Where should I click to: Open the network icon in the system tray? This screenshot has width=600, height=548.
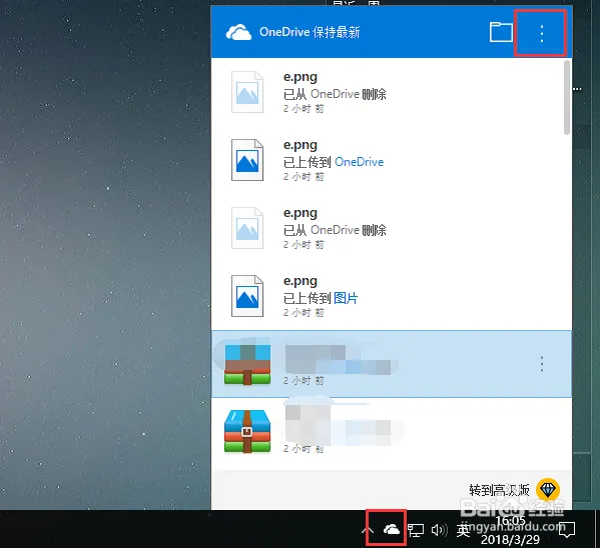pyautogui.click(x=416, y=530)
